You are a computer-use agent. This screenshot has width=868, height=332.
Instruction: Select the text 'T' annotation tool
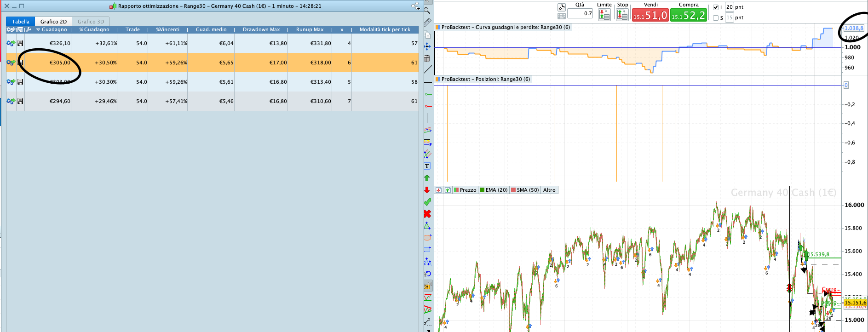(x=427, y=166)
